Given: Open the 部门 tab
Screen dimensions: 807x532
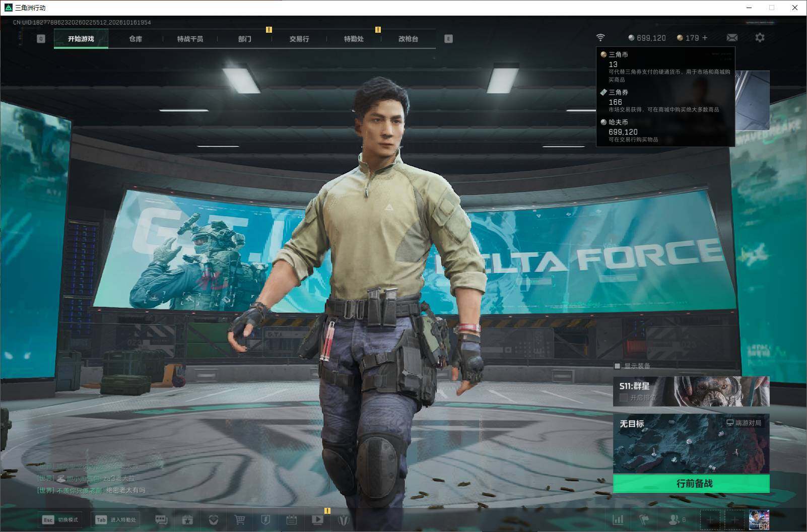Looking at the screenshot, I should [x=245, y=39].
